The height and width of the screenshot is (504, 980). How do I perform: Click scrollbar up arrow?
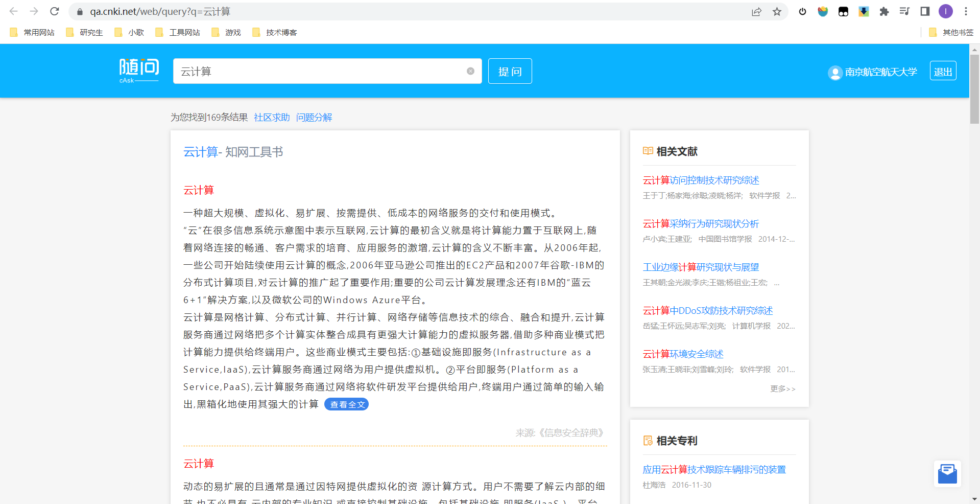click(974, 50)
